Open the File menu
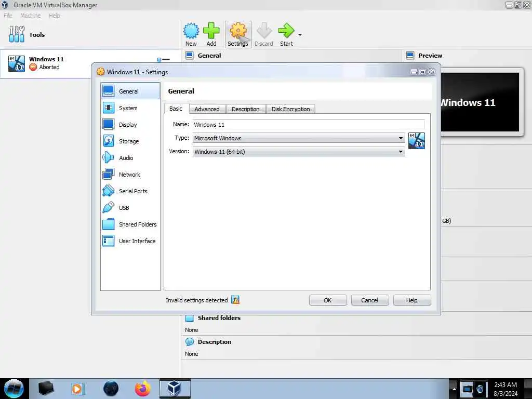This screenshot has height=399, width=532. pyautogui.click(x=8, y=16)
